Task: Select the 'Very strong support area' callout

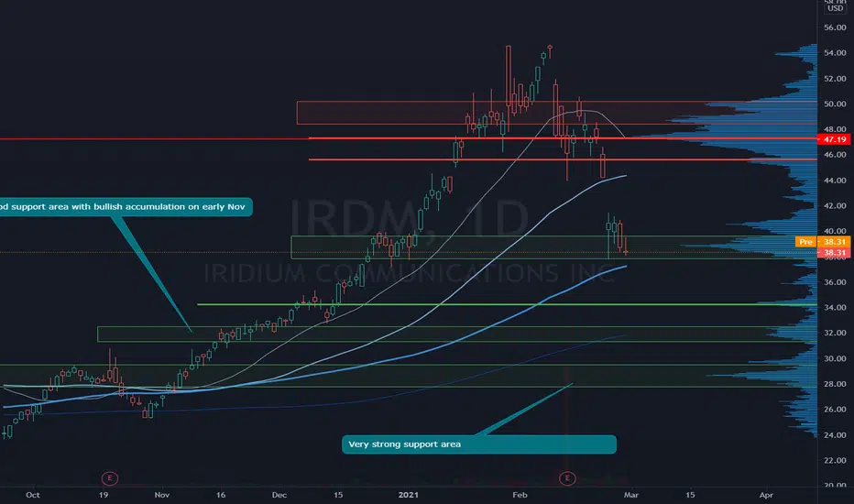Action: pyautogui.click(x=478, y=444)
